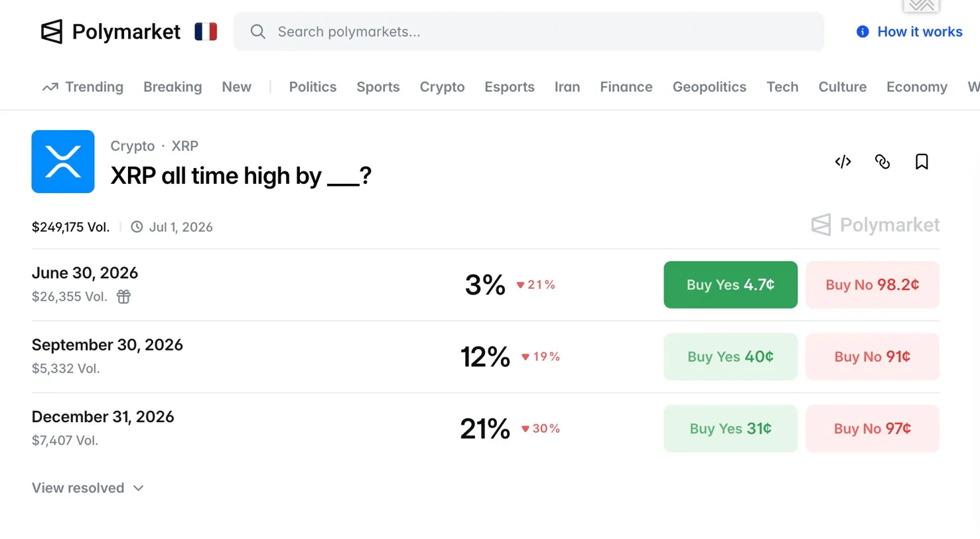Screen dimensions: 980x539
Task: Click the collapse chevron at top right
Action: tap(922, 5)
